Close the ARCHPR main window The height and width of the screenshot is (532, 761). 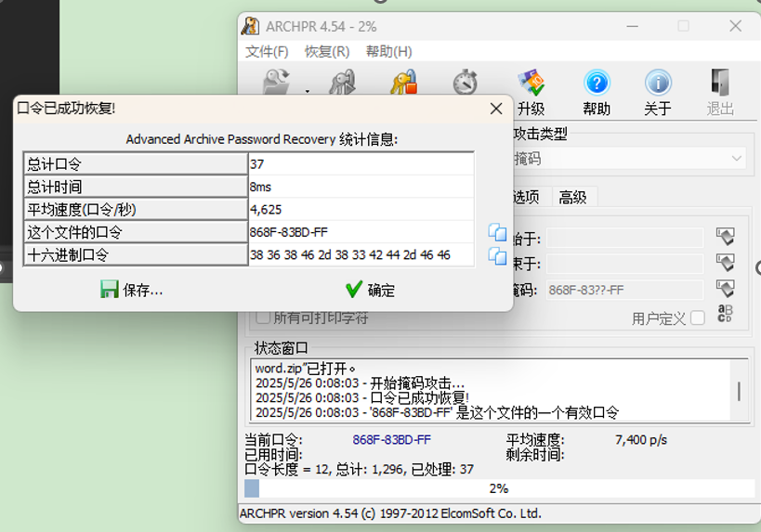coord(735,26)
